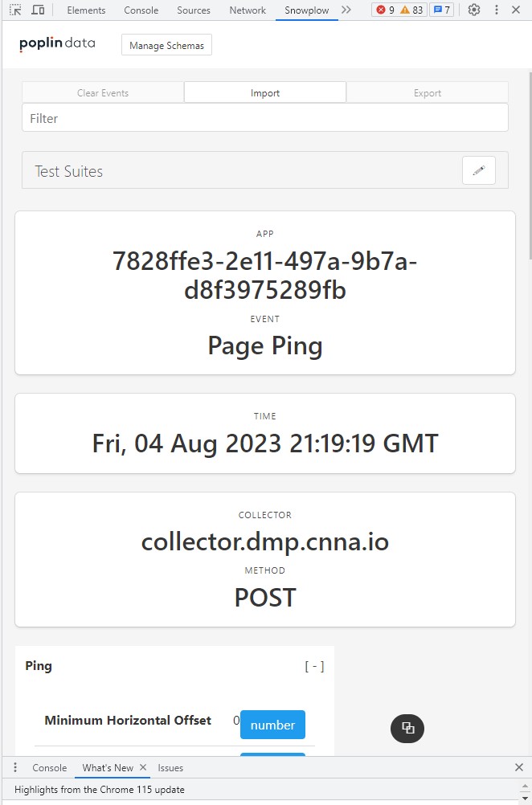Open DevTools settings gear
The image size is (532, 805).
click(474, 10)
